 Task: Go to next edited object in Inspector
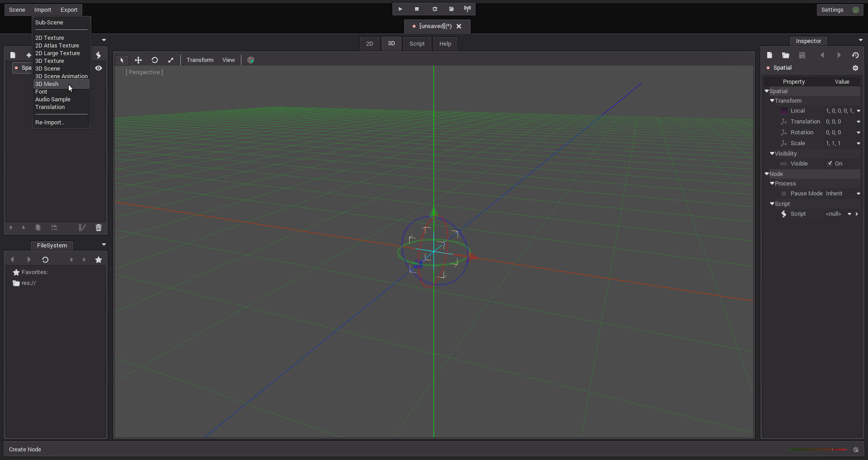pos(839,55)
